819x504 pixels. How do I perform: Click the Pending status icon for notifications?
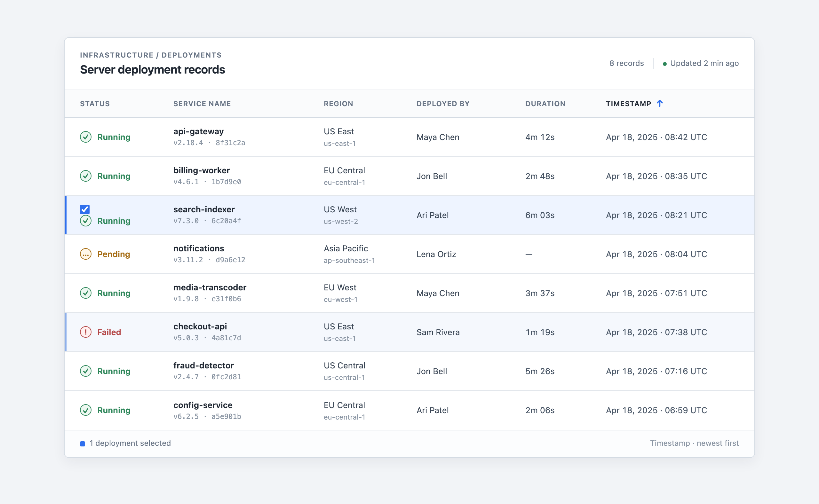pos(86,254)
